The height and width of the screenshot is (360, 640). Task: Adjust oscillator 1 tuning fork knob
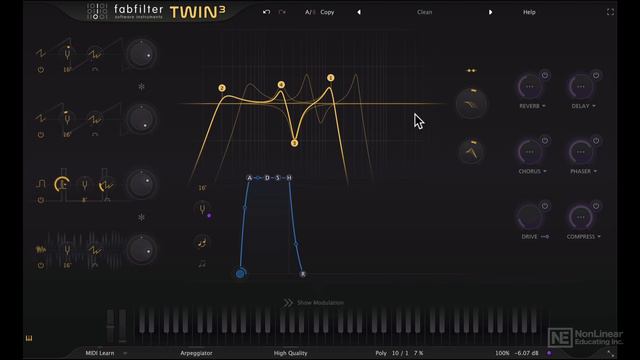pos(67,53)
